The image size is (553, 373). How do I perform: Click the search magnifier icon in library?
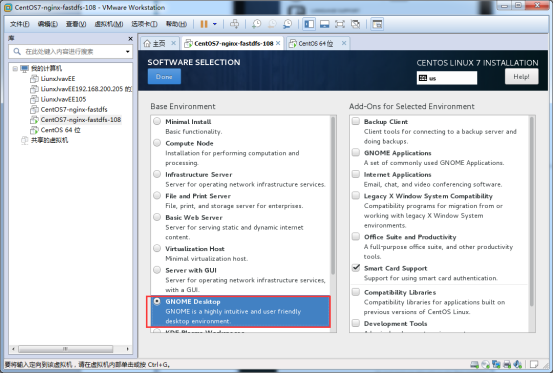click(x=17, y=51)
